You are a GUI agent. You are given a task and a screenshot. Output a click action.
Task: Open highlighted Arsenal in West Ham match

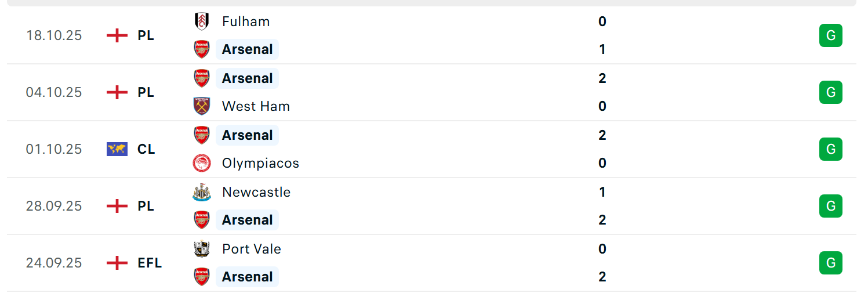pos(248,78)
